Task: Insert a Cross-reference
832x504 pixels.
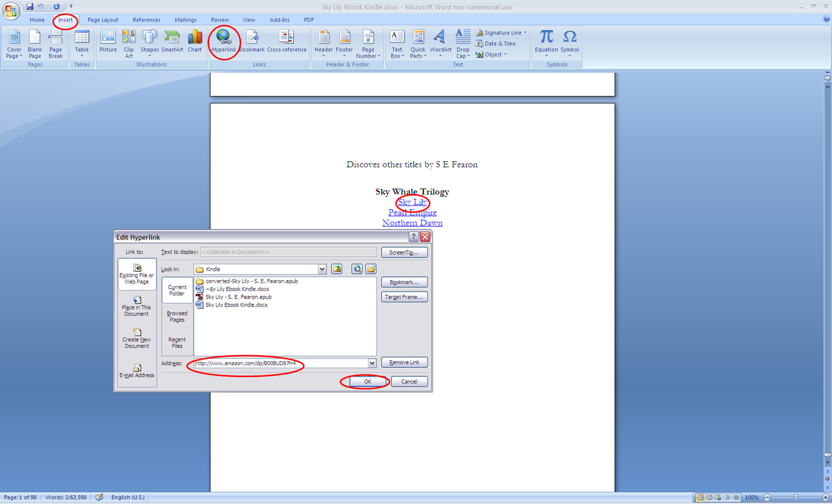Action: [287, 42]
